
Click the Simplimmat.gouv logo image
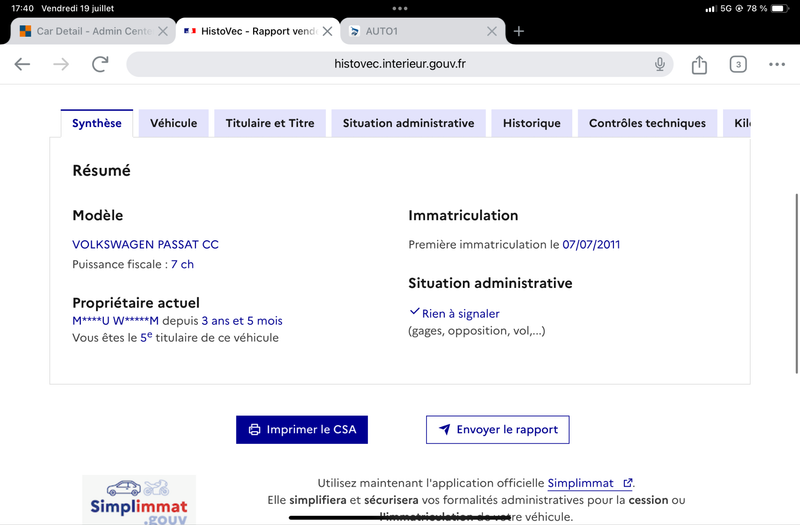(139, 500)
